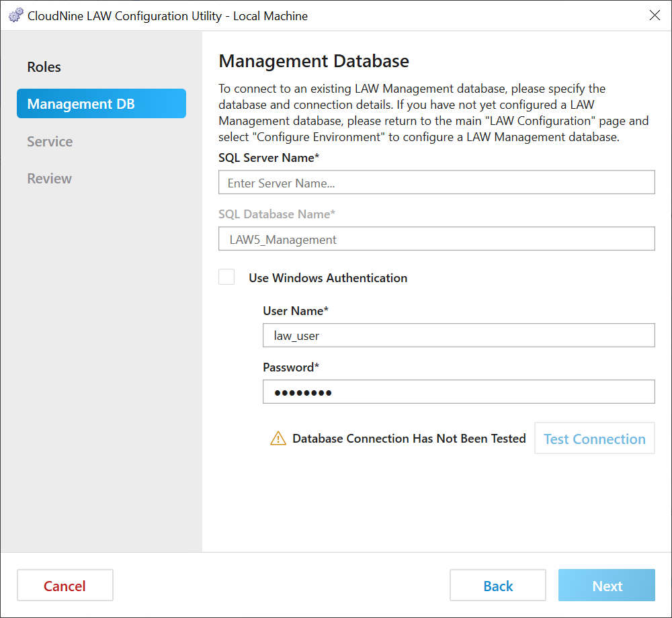
Task: Select the Management DB sidebar step
Action: tap(101, 103)
